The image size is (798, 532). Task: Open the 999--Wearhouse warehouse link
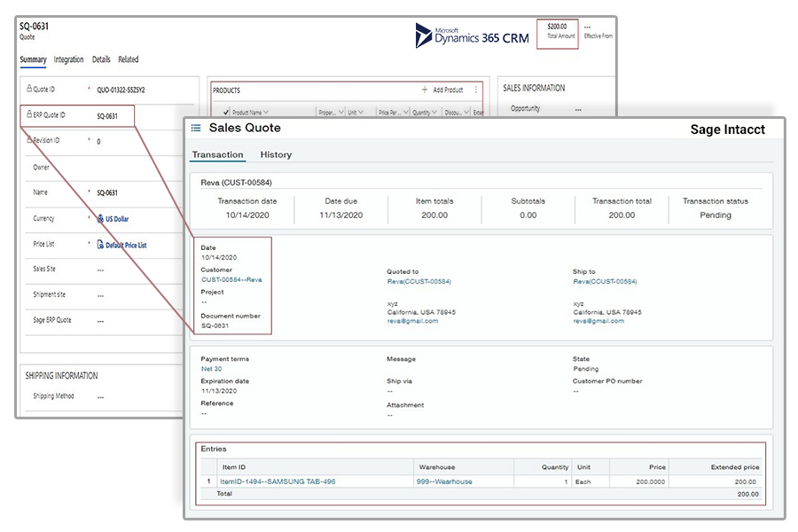click(444, 481)
